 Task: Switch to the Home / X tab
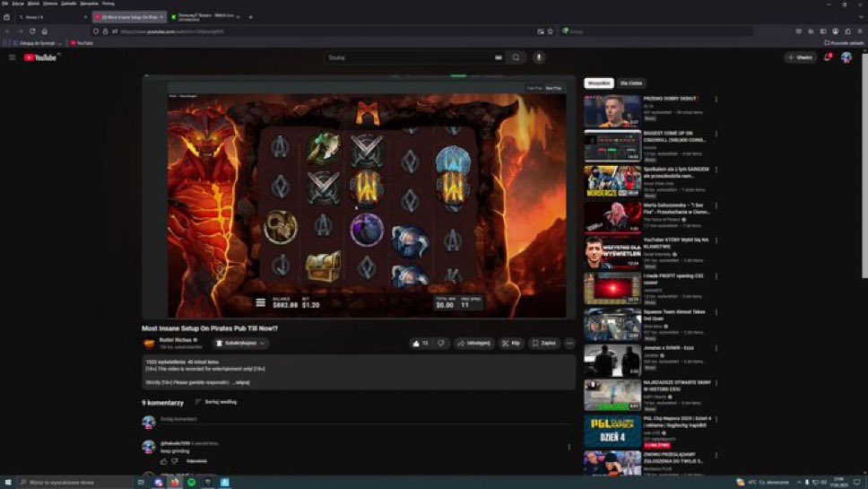(x=52, y=17)
